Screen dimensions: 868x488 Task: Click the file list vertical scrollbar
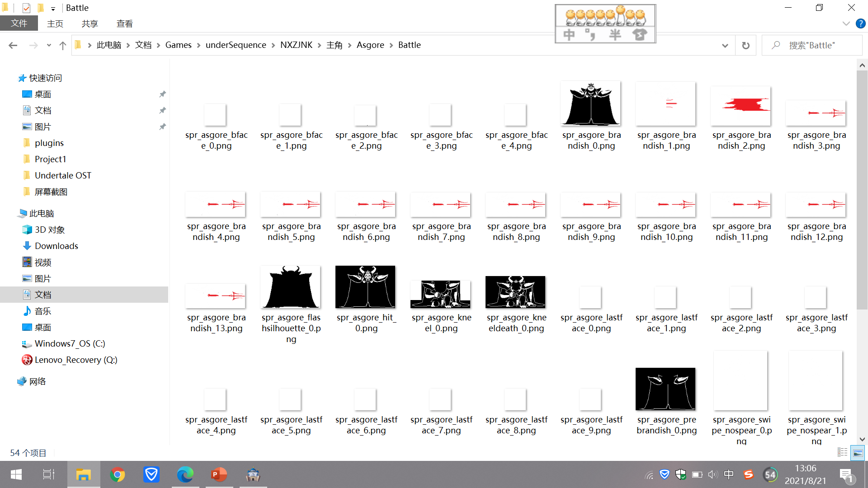coord(862,190)
